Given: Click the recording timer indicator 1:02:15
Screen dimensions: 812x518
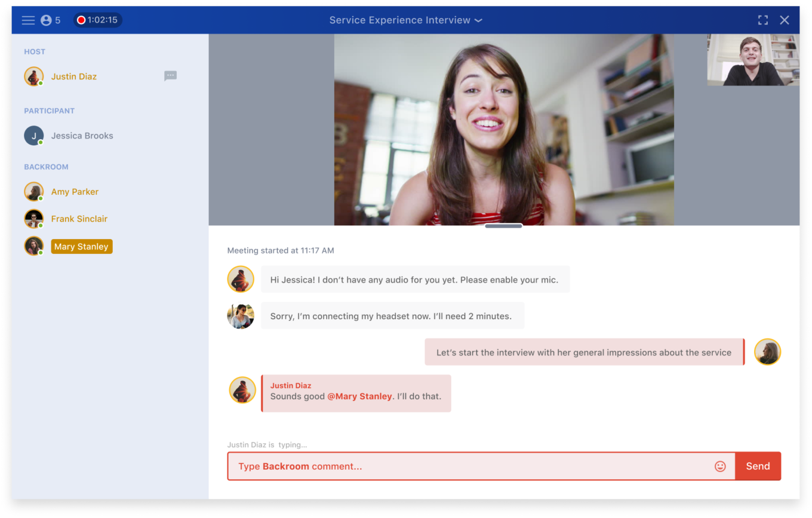Looking at the screenshot, I should tap(98, 20).
